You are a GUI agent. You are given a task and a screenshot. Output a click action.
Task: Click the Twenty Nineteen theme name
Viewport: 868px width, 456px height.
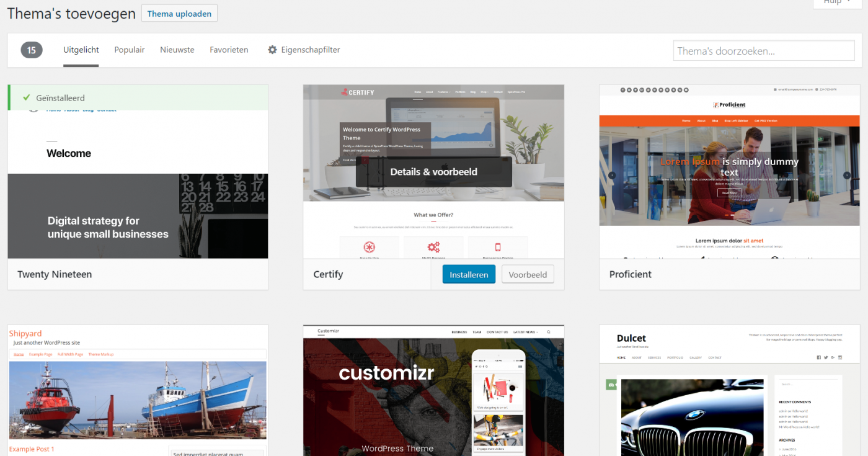[55, 274]
